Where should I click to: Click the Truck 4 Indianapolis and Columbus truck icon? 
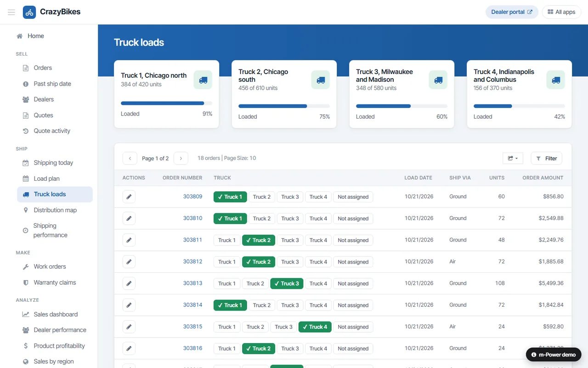pos(556,80)
